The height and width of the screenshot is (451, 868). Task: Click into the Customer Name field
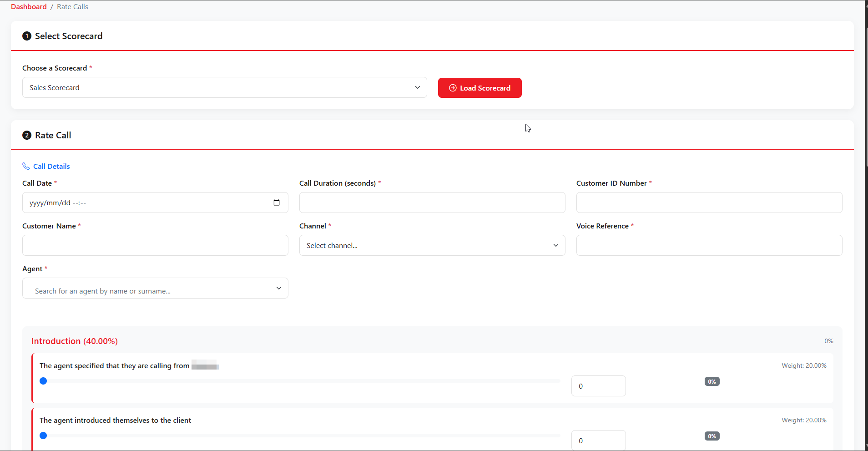[155, 245]
